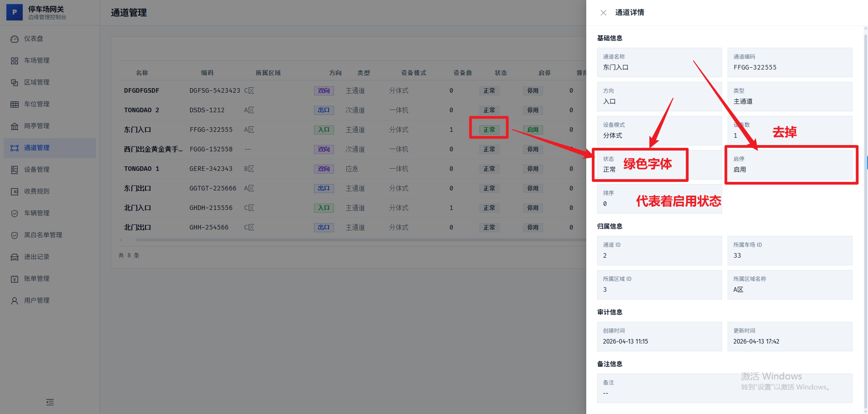Click the 区域管理 sidebar icon

tap(15, 83)
